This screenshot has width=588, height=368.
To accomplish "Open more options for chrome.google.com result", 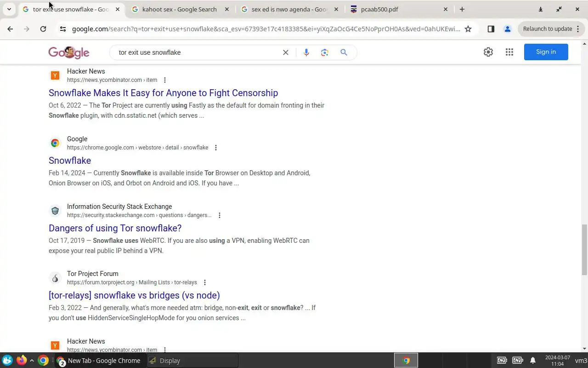I will [x=216, y=148].
